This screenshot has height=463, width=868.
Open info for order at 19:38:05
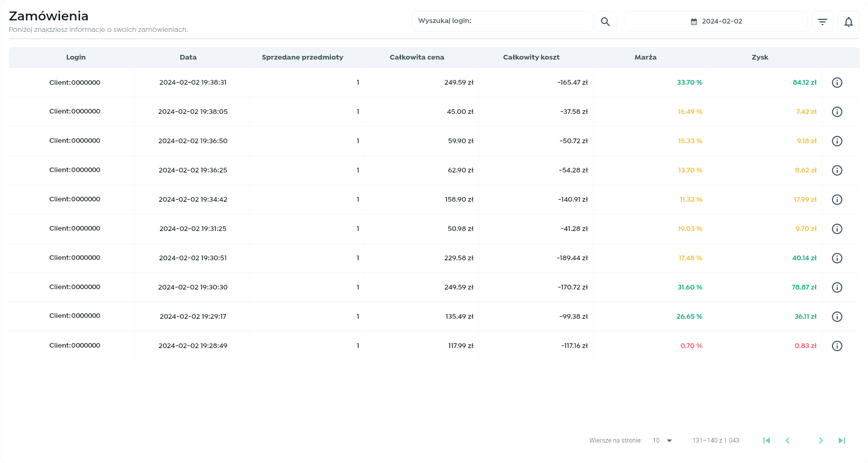point(837,112)
